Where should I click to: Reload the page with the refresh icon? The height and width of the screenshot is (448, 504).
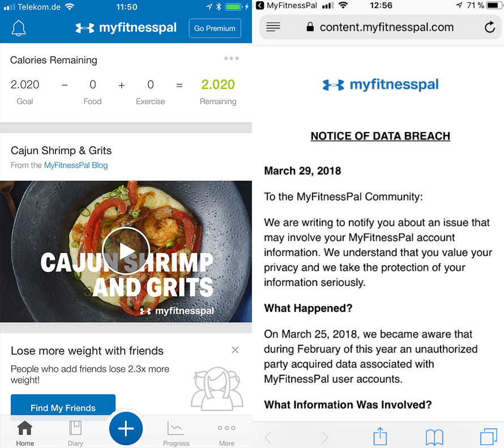point(490,27)
